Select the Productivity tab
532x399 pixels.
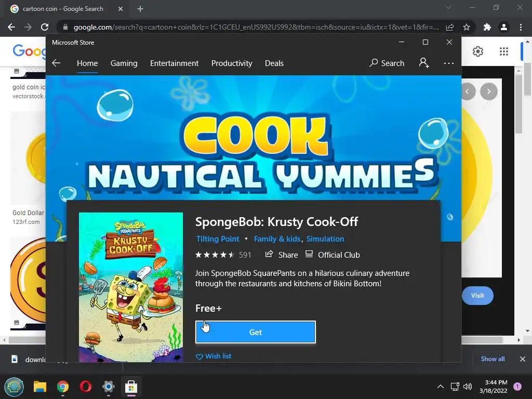[232, 63]
